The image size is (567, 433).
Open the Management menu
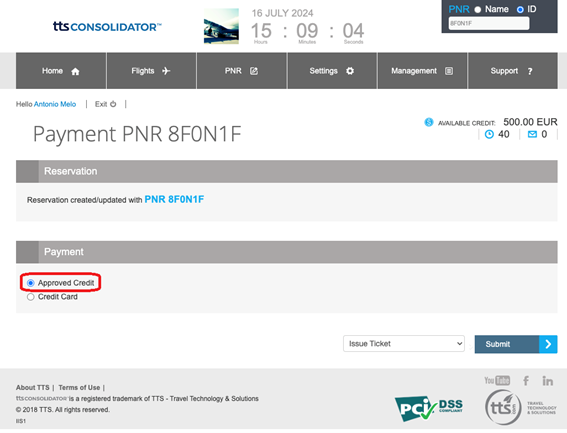point(422,71)
